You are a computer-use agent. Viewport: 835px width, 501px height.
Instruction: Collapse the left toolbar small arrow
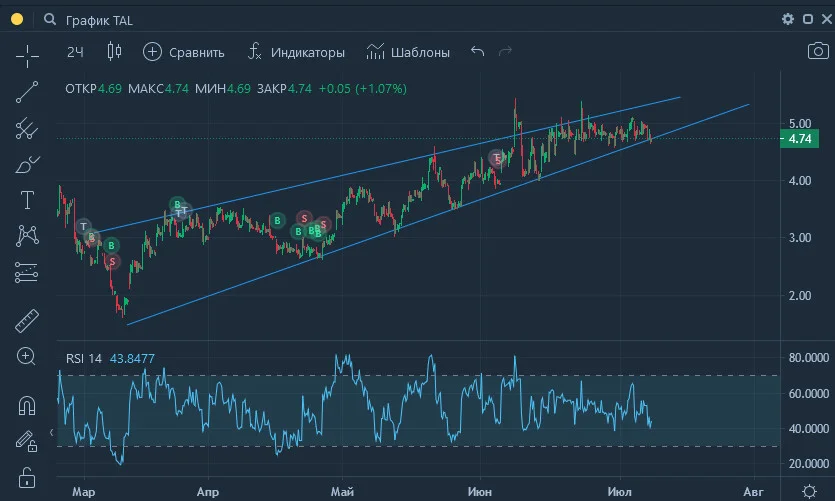click(x=52, y=432)
